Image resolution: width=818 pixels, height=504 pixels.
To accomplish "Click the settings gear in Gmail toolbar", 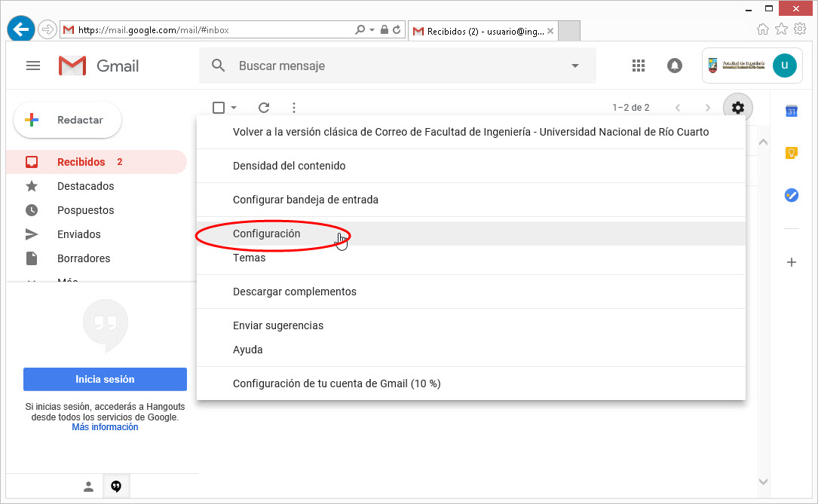I will (x=737, y=108).
